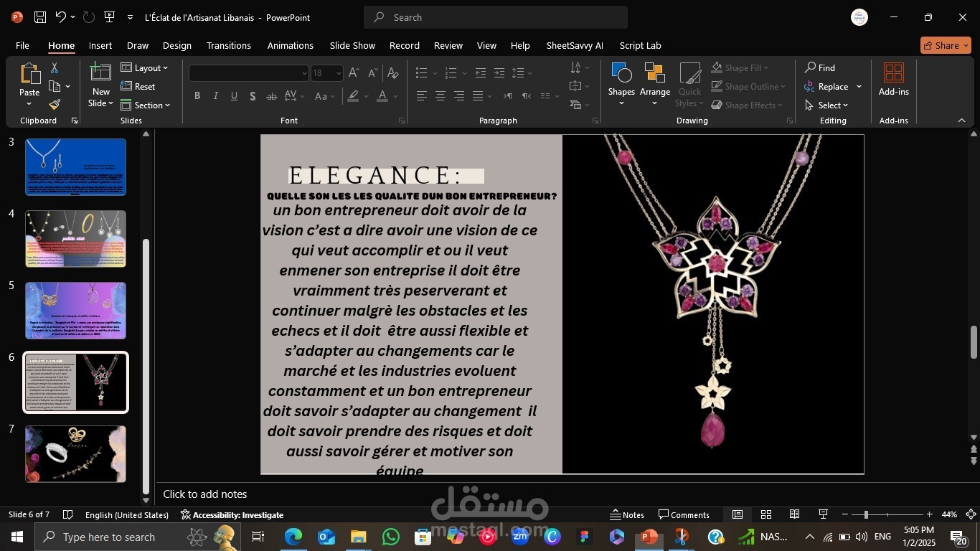This screenshot has height=551, width=980.
Task: Click the Save icon in the title bar
Action: coord(40,17)
